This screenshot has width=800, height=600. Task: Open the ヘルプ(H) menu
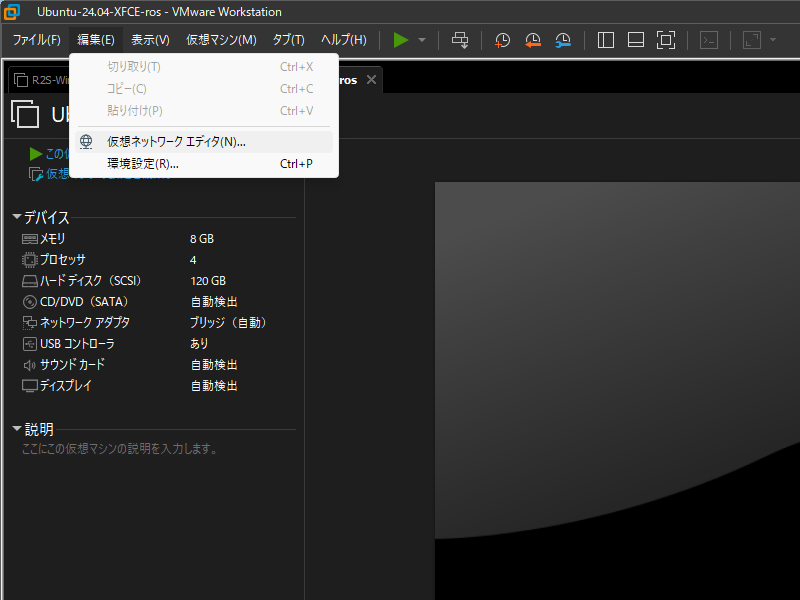tap(343, 40)
